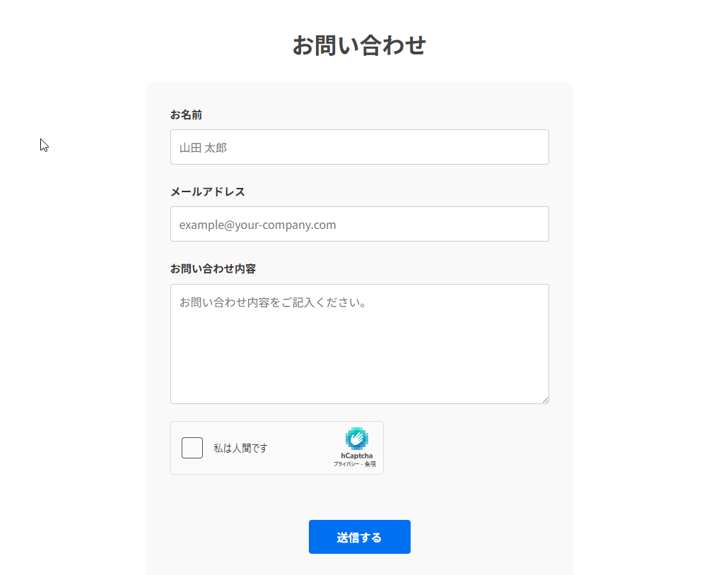
Task: Click the 私は人間です label text
Action: click(240, 449)
